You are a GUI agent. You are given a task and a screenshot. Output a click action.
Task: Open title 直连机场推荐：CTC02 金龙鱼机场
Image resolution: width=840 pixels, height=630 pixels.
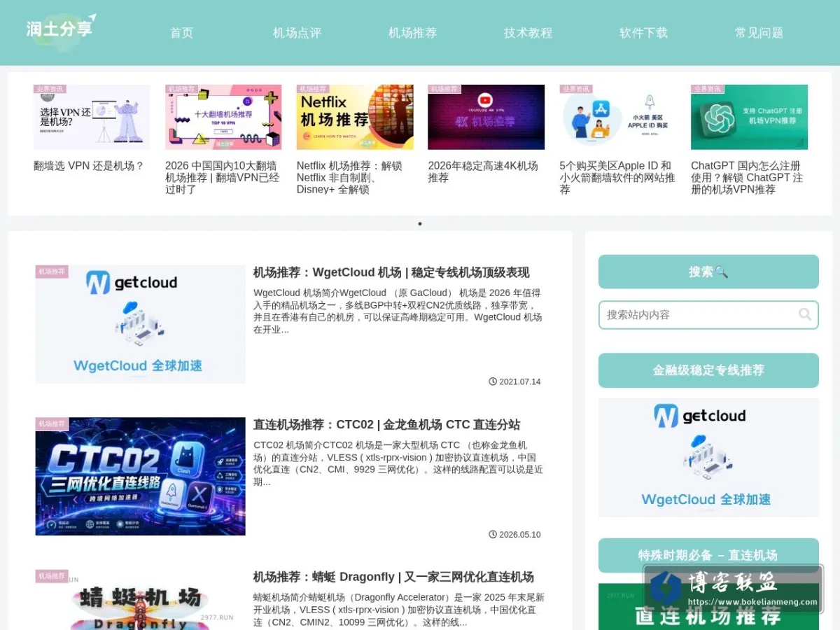(x=386, y=424)
